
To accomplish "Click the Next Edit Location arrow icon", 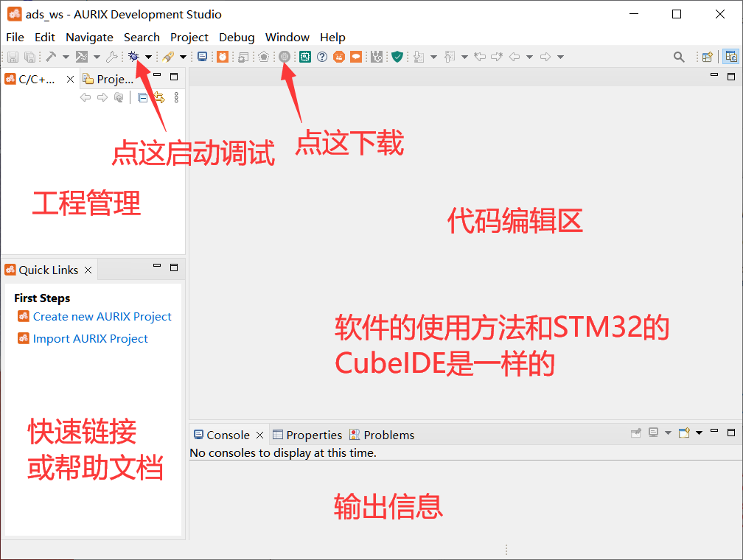I will [497, 57].
